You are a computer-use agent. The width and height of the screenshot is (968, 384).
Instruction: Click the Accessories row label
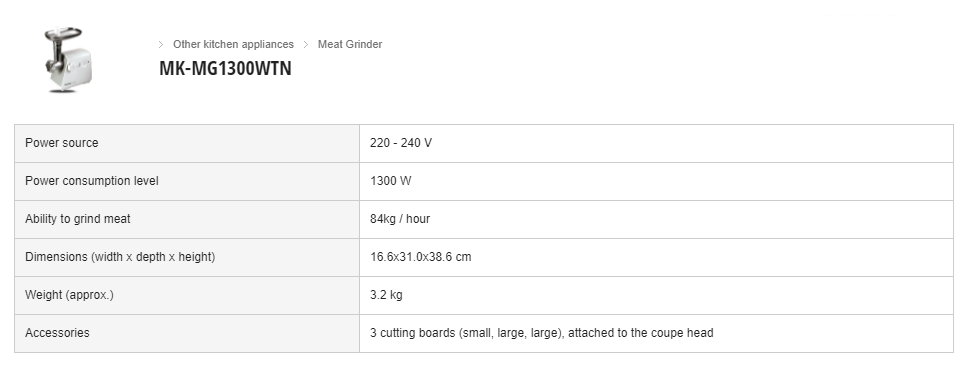click(57, 333)
